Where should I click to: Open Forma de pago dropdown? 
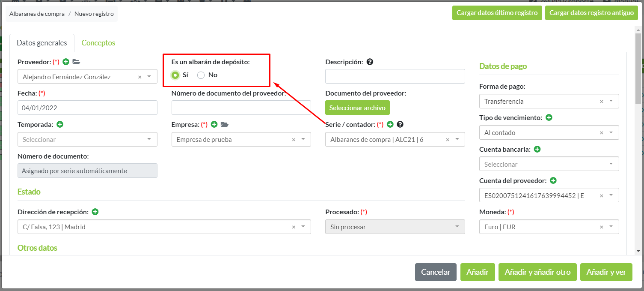(611, 101)
